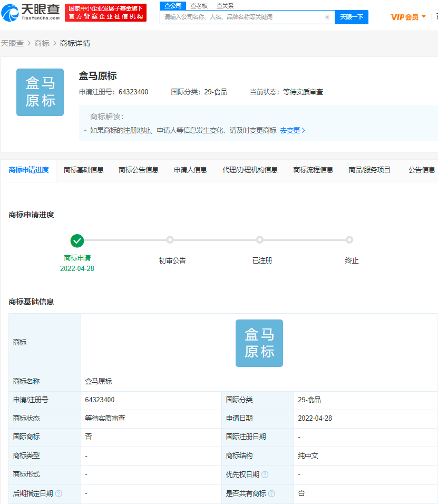The width and height of the screenshot is (438, 504).
Task: Select the 查关系 search tab
Action: click(x=225, y=6)
